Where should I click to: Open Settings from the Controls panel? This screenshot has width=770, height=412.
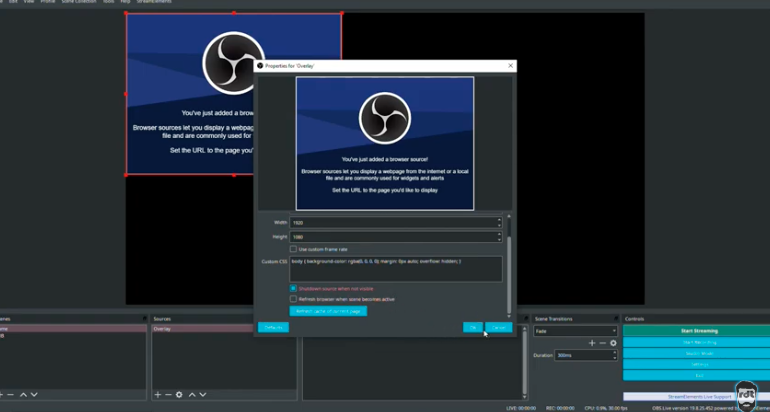pos(699,364)
